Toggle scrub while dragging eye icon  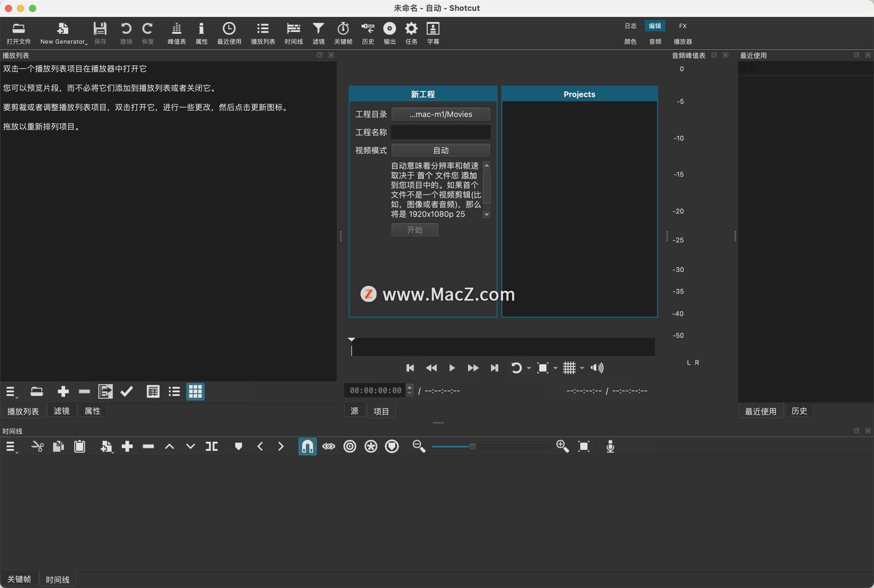(329, 446)
